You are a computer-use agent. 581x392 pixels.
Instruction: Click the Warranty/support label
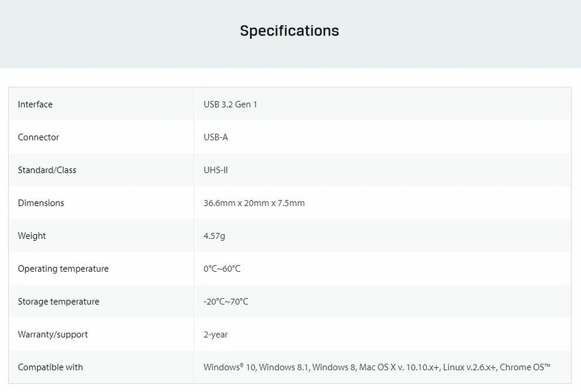53,335
